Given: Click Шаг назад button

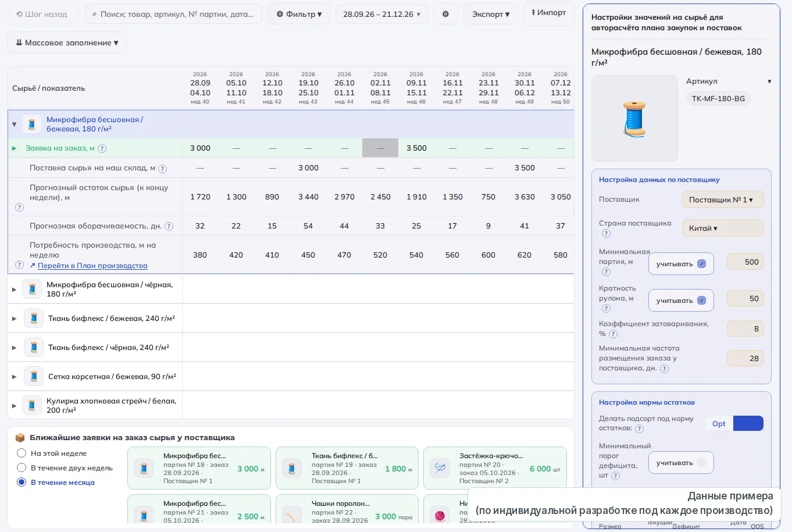Looking at the screenshot, I should coord(42,14).
